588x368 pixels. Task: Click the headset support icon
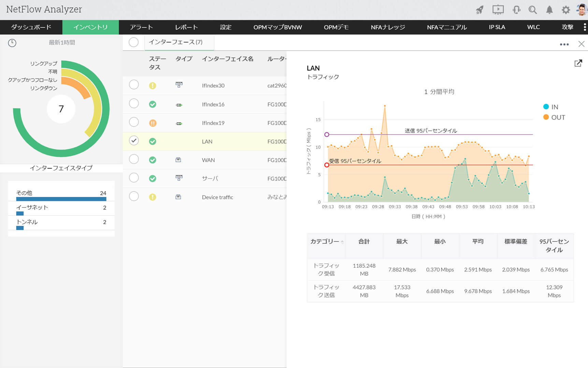click(x=516, y=10)
